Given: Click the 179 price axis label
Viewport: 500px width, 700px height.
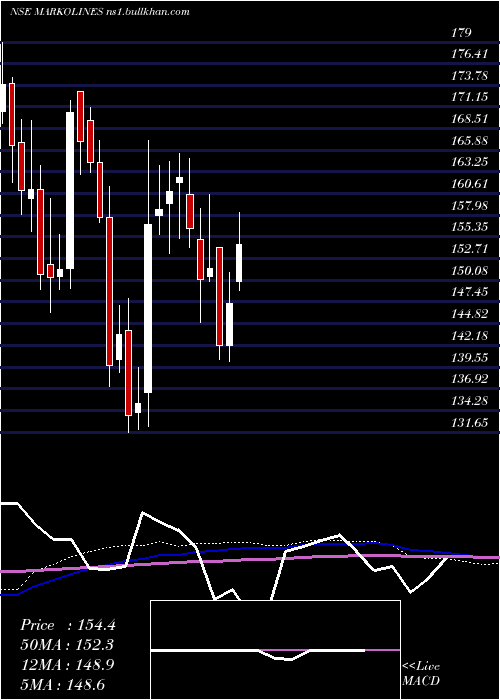Looking at the screenshot, I should 462,33.
